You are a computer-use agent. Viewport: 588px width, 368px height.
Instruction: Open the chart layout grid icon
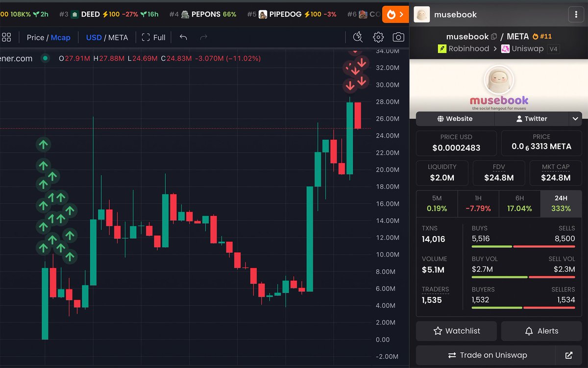[6, 37]
